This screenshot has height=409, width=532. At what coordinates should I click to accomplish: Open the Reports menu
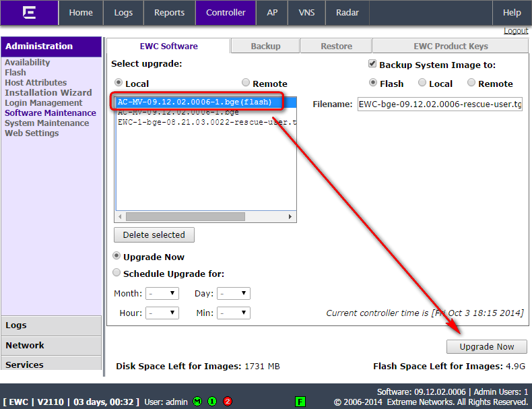click(169, 13)
